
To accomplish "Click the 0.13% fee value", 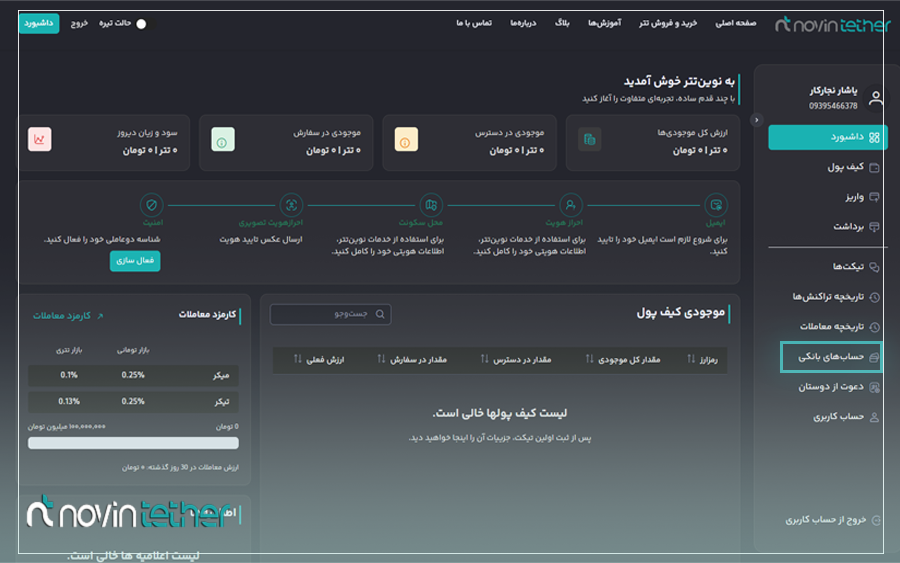I will pyautogui.click(x=69, y=402).
